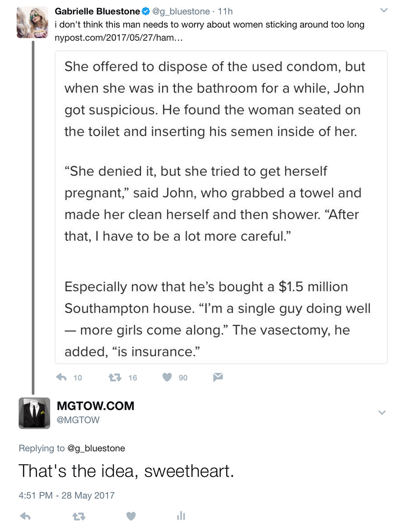Viewport: 407px width, 532px height.
Task: Retweet the MGTOW reply tweet
Action: pos(78,516)
